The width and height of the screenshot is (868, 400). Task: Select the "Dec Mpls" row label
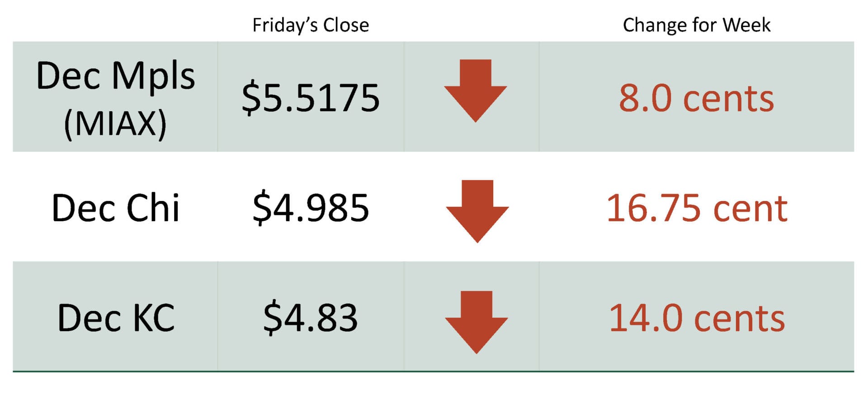point(115,76)
